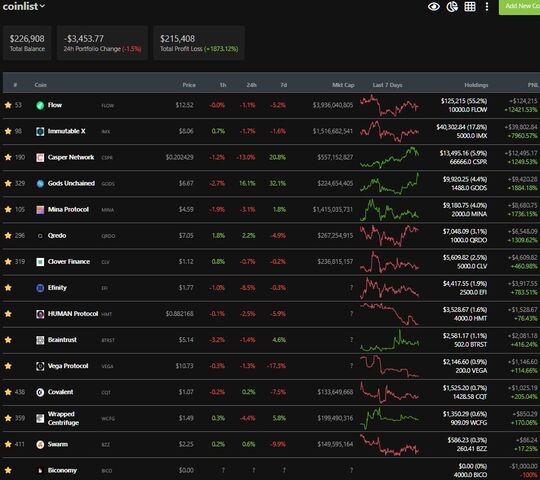
Task: Sort by the Price column header
Action: pyautogui.click(x=189, y=85)
